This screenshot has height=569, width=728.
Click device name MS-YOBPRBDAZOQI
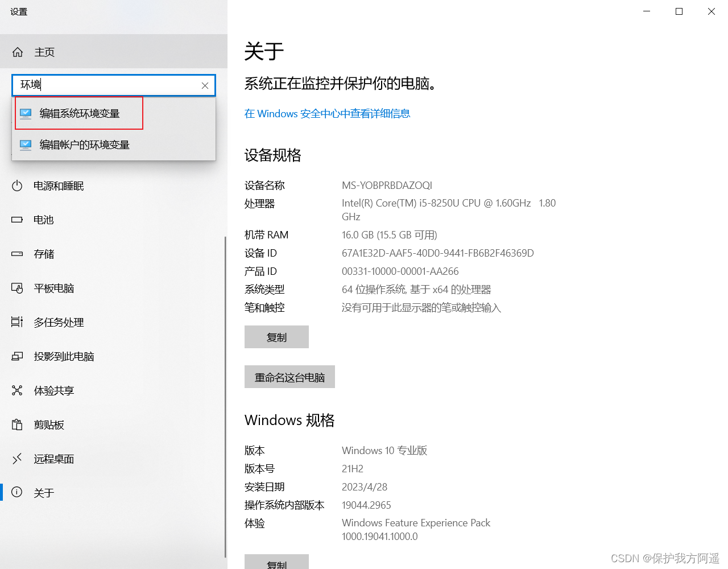[387, 185]
